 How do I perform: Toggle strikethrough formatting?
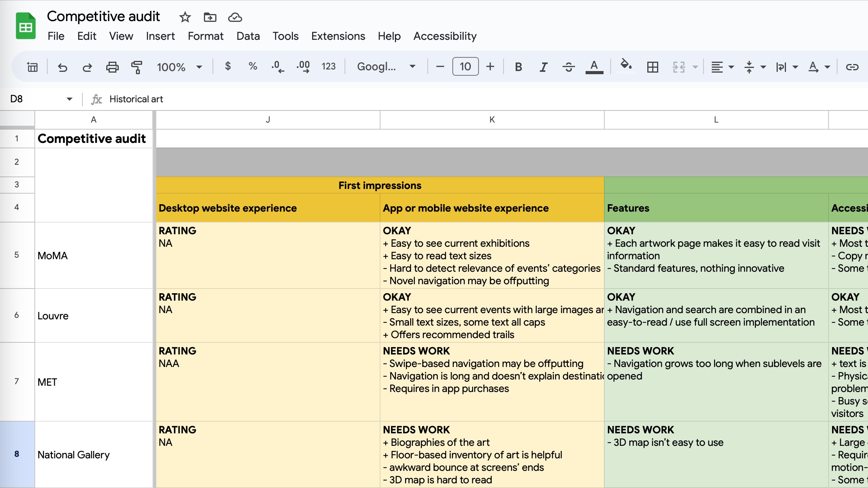pyautogui.click(x=568, y=67)
